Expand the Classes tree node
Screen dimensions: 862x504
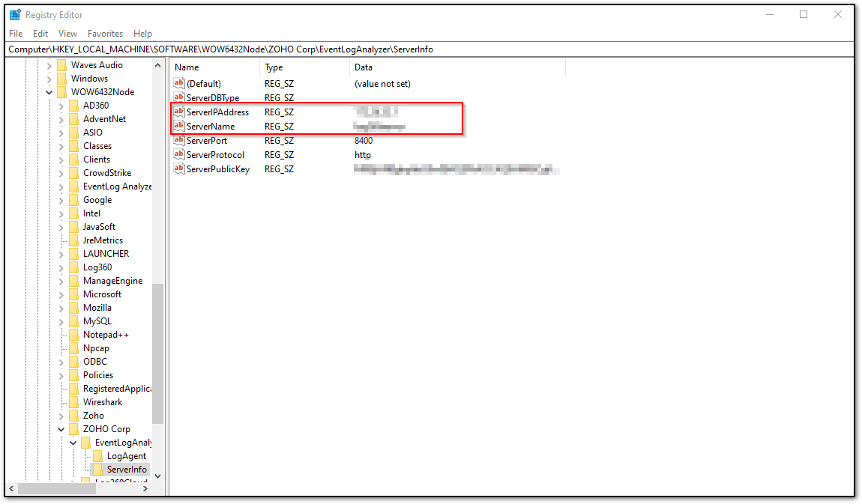click(x=61, y=146)
